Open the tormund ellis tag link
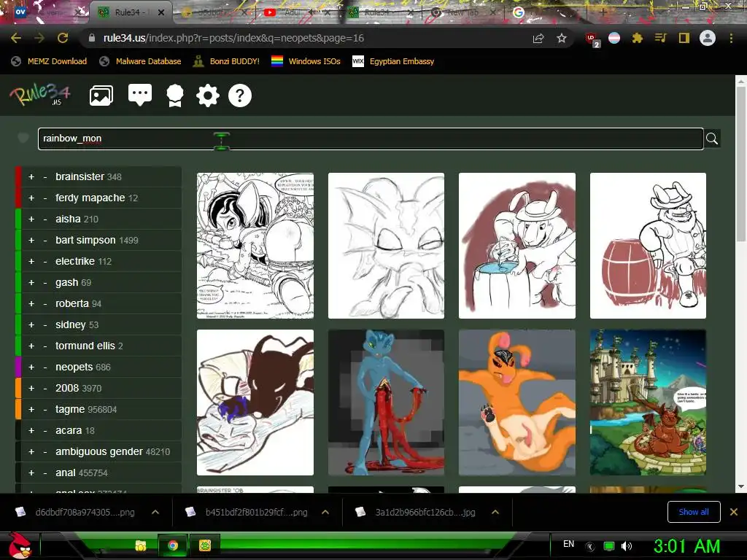The image size is (747, 560). (x=85, y=346)
